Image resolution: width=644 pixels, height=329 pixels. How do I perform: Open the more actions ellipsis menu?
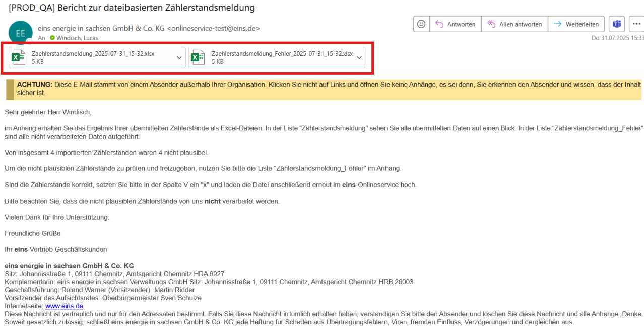[x=636, y=24]
